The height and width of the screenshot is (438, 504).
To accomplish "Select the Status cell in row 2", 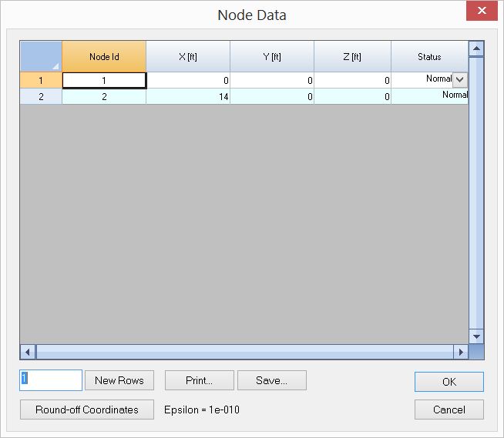I will (x=429, y=96).
